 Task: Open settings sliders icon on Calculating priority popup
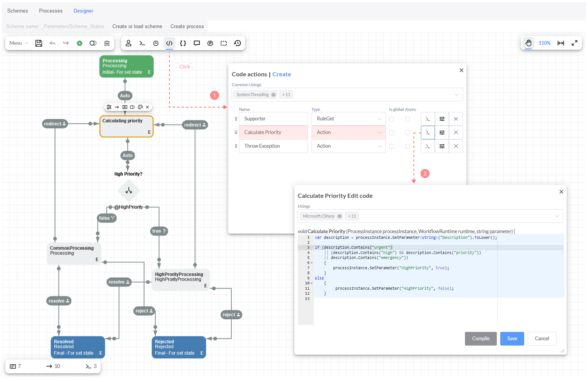(x=109, y=107)
